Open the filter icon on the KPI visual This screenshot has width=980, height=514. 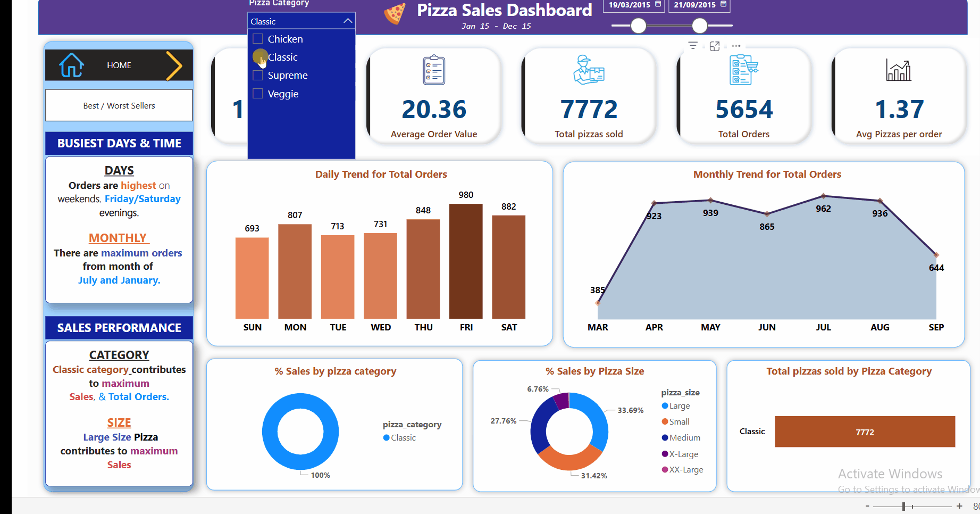point(693,46)
